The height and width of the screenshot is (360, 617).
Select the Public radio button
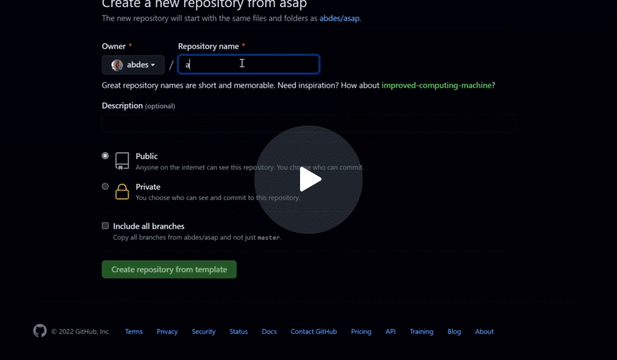(105, 156)
